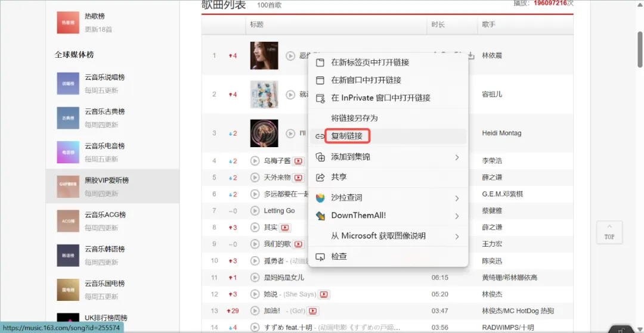Image resolution: width=644 pixels, height=333 pixels.
Task: Download icon in row of 林依晨
Action: pos(471,55)
